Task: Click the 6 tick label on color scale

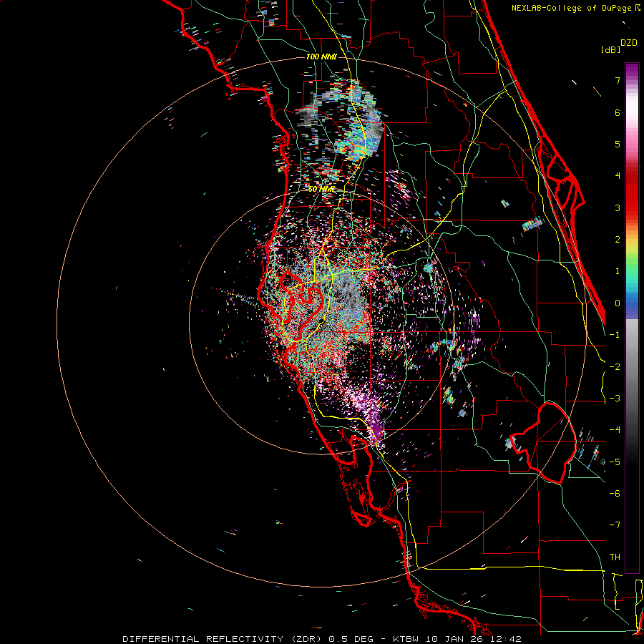Action: [x=618, y=112]
